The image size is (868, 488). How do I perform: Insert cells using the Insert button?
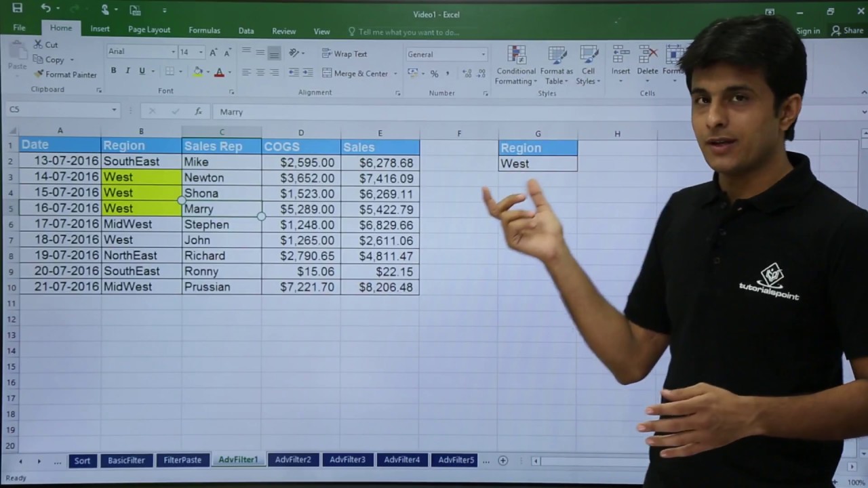620,64
